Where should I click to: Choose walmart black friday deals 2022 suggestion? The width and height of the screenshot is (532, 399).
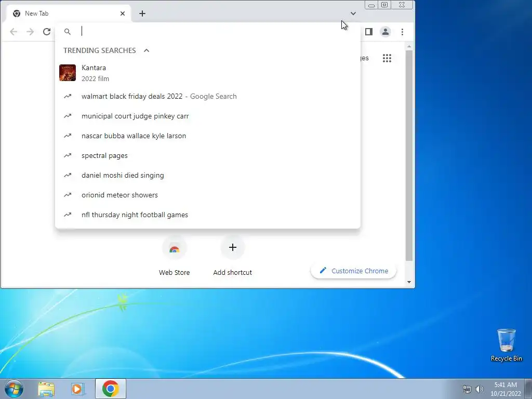(x=208, y=96)
